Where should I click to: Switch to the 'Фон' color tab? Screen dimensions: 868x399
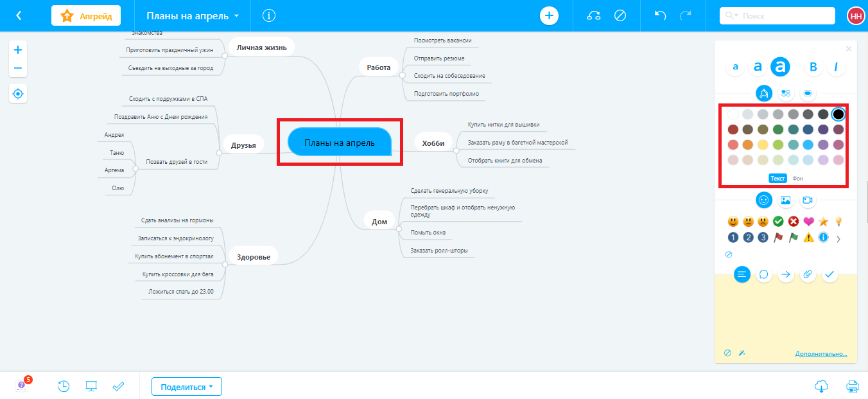tap(797, 178)
